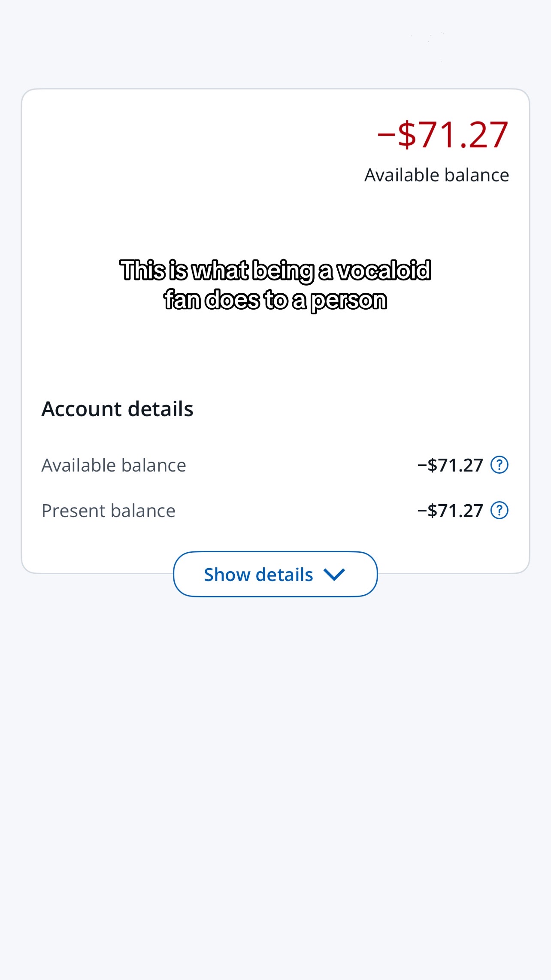
Task: Open the help icon beside Present balance amount
Action: coord(500,510)
